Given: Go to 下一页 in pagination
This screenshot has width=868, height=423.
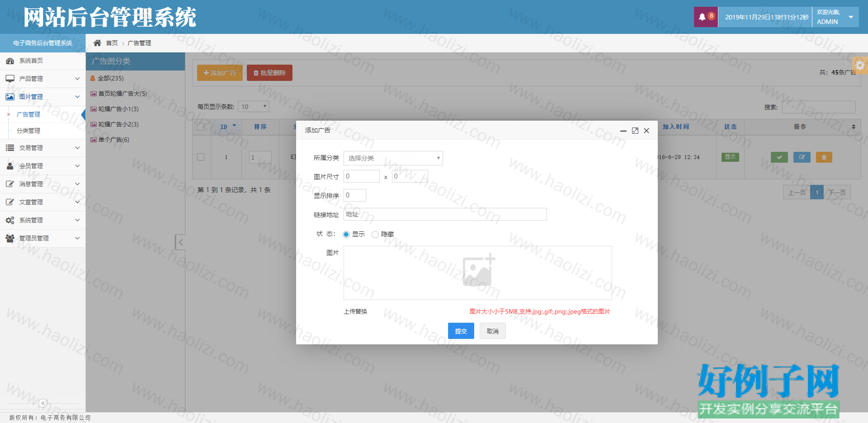Looking at the screenshot, I should tap(837, 193).
